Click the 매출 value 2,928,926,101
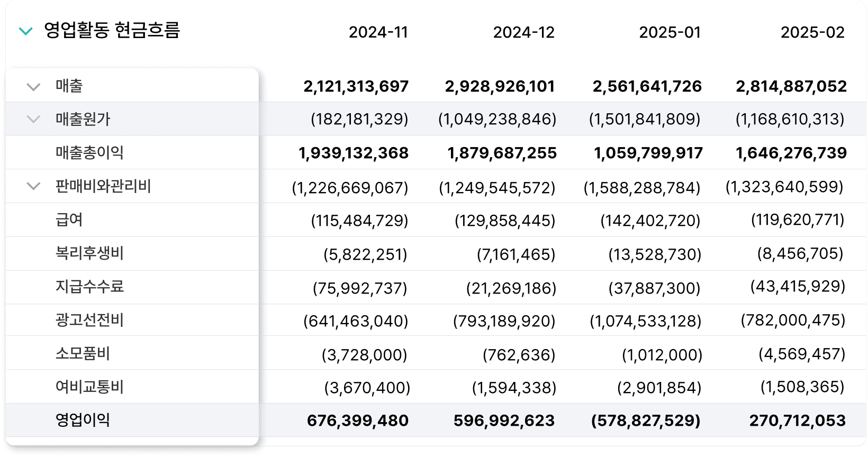Viewport: 868px width, 457px height. 500,86
